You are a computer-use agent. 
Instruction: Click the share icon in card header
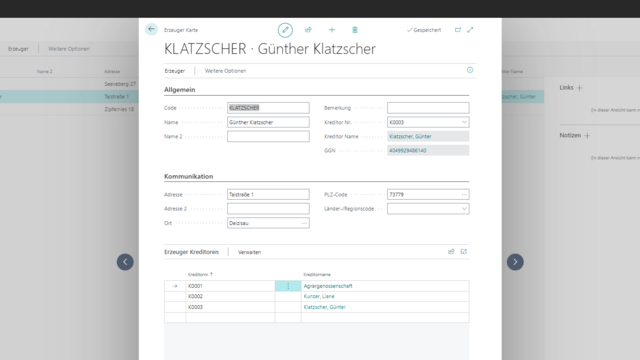tap(308, 30)
